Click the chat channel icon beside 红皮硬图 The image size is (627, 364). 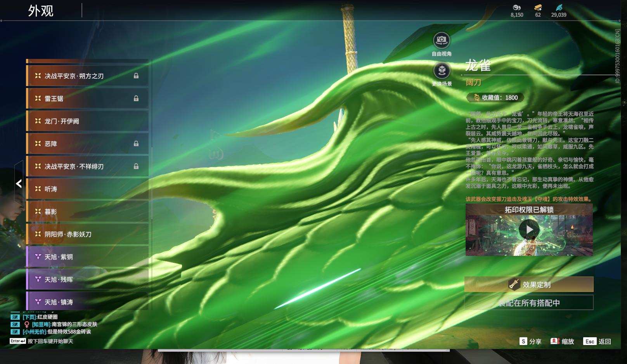(15, 317)
